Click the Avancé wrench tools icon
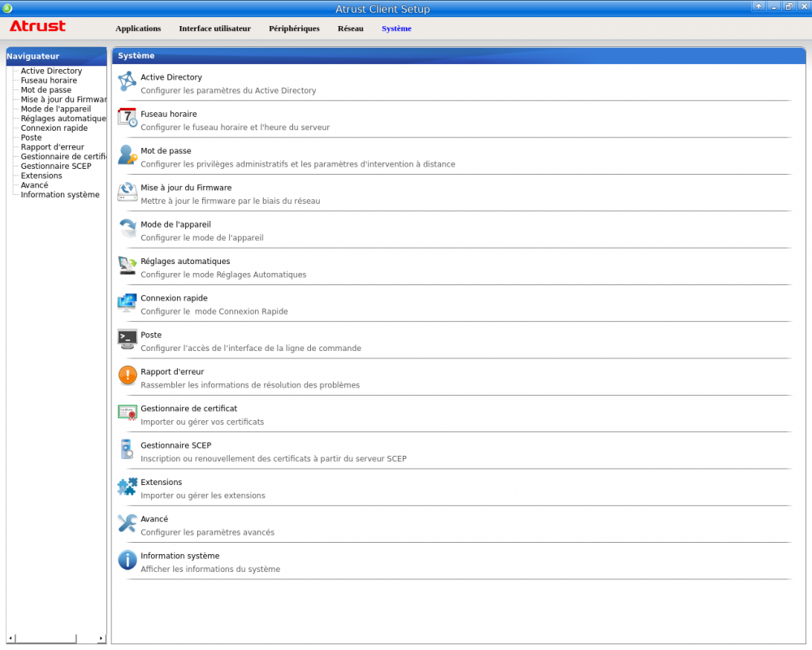Viewport: 812px width, 650px height. 127,522
